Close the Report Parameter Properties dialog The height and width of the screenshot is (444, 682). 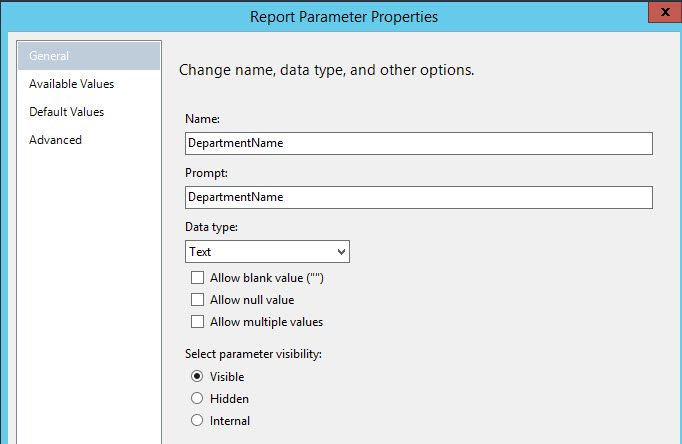(661, 14)
